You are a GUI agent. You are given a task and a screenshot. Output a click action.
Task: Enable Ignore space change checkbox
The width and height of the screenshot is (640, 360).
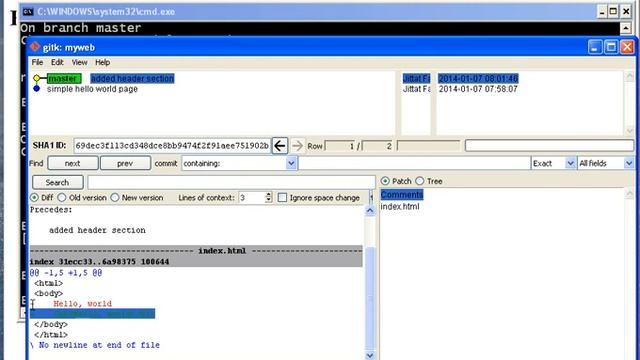282,198
